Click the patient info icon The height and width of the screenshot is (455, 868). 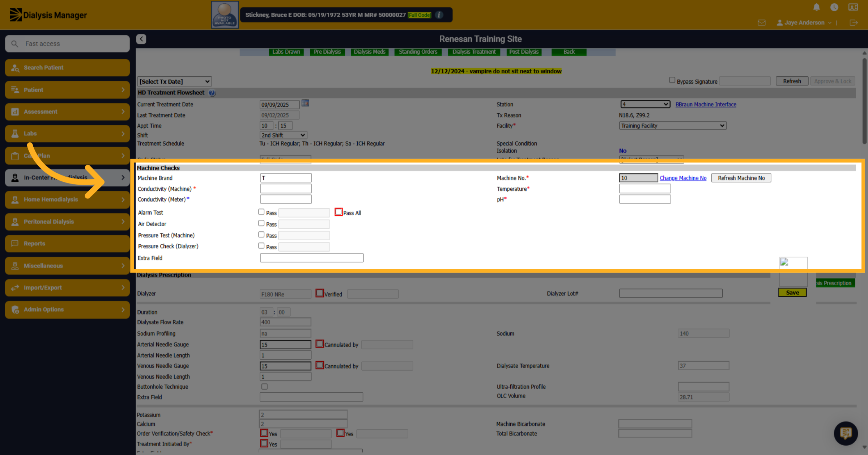[x=439, y=15]
